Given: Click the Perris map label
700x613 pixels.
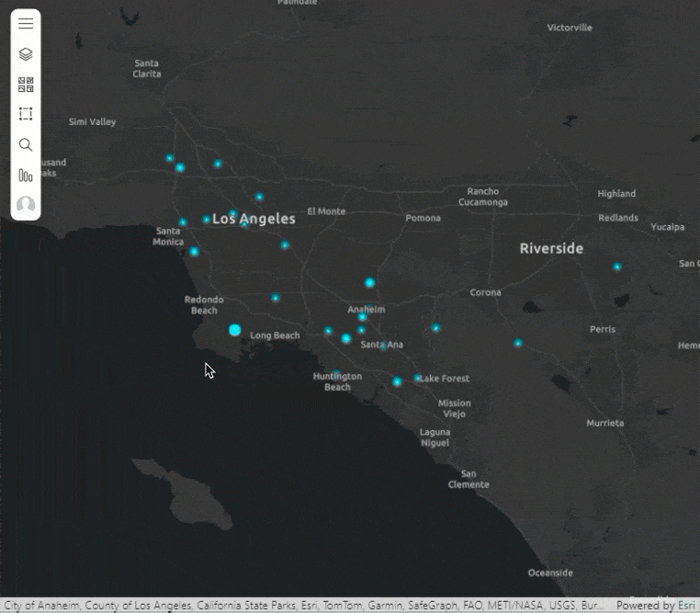Looking at the screenshot, I should 603,330.
